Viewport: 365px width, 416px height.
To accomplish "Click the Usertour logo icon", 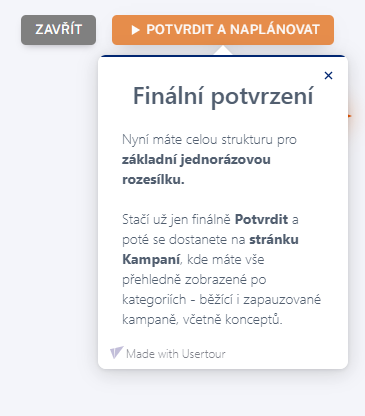I will coord(117,352).
